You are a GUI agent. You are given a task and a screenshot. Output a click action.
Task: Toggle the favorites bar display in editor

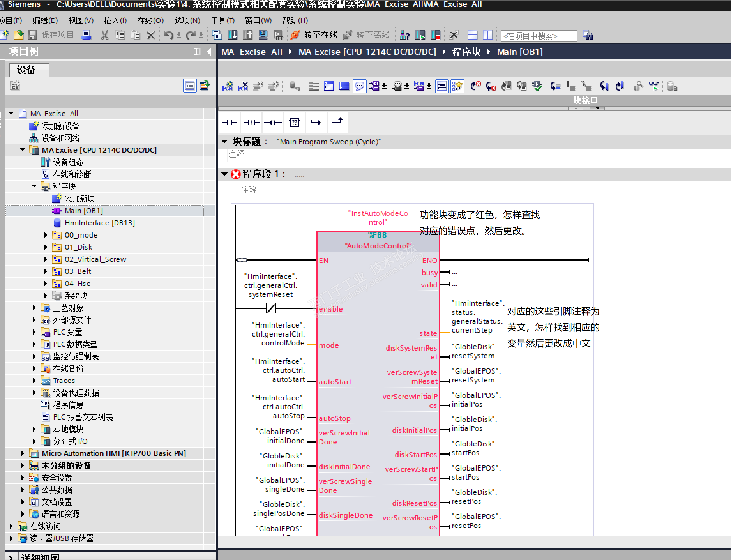point(457,86)
